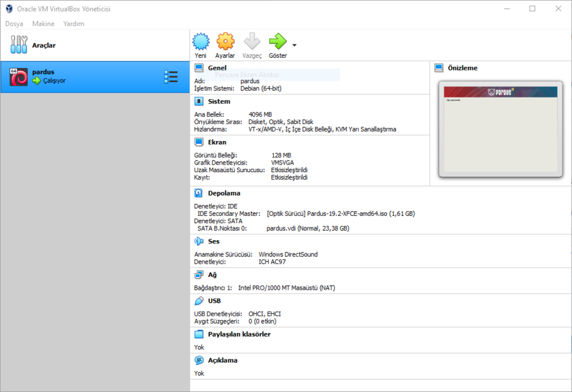Click the Ekran monitor icon

point(199,142)
